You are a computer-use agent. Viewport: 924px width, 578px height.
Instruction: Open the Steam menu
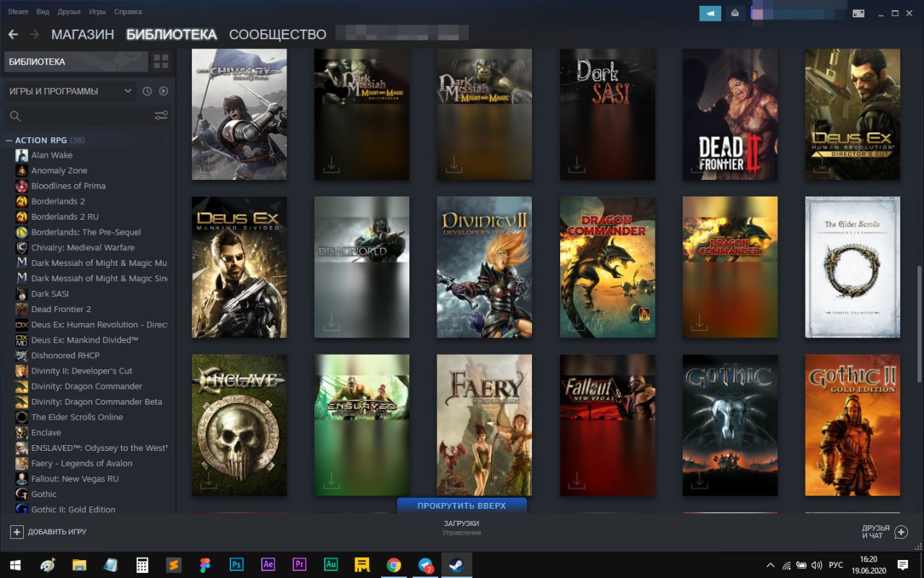tap(18, 12)
